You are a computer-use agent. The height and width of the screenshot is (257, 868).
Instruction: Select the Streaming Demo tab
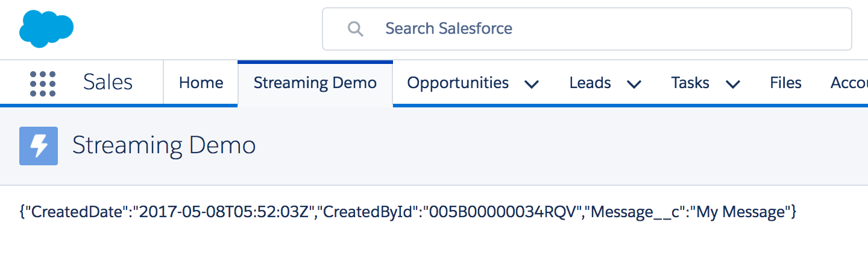315,83
